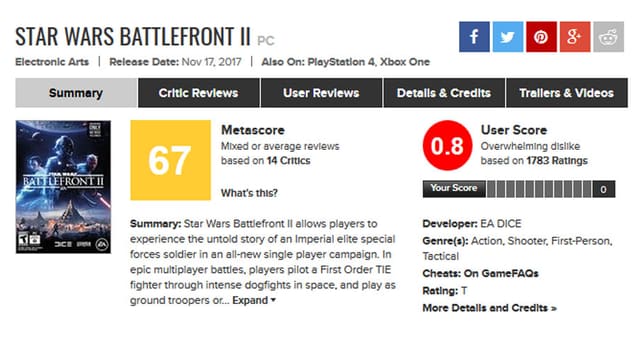Switch to the User Reviews tab
Image resolution: width=640 pixels, height=360 pixels.
click(x=321, y=93)
